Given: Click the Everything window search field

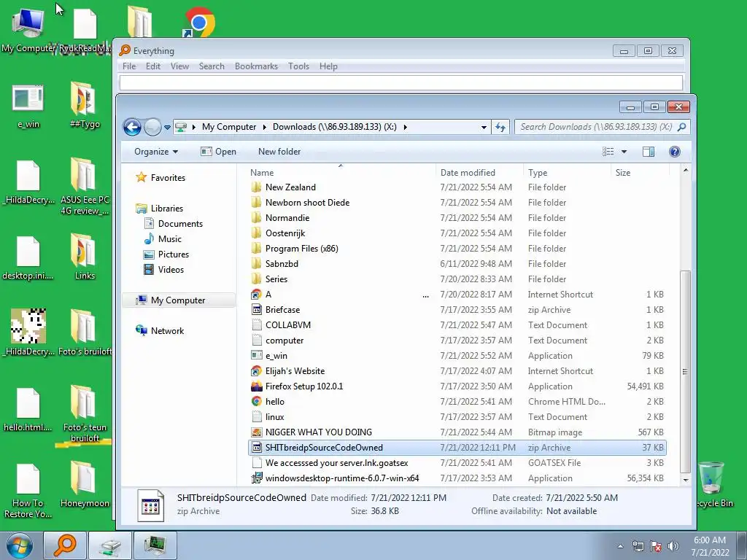Looking at the screenshot, I should pyautogui.click(x=401, y=82).
